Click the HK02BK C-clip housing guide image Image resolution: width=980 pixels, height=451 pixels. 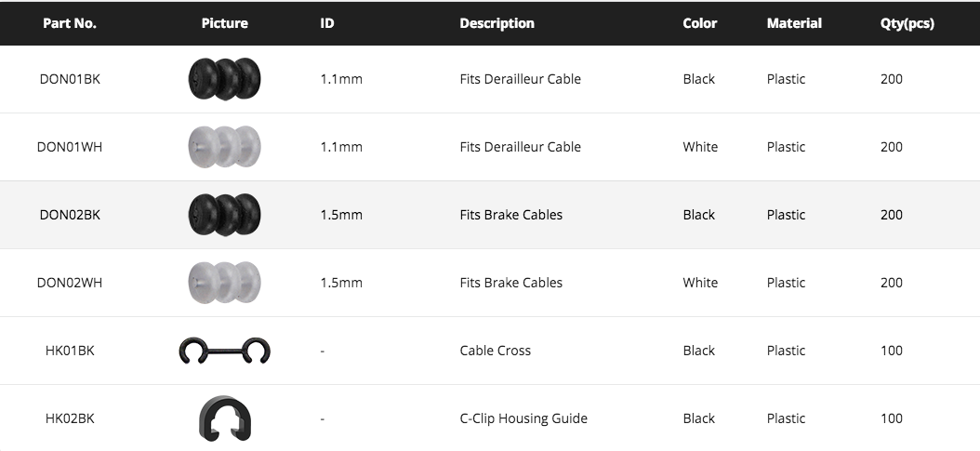pos(224,418)
